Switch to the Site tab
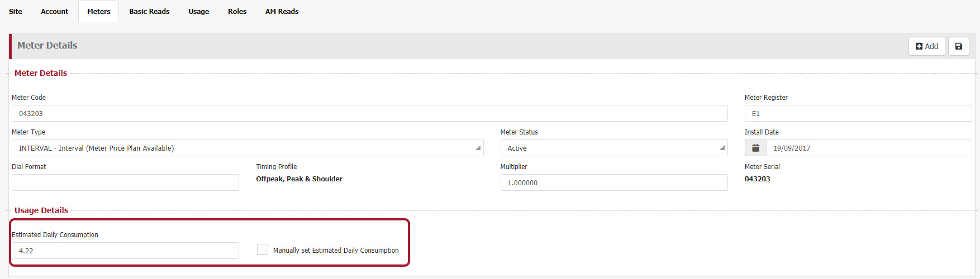 click(16, 11)
